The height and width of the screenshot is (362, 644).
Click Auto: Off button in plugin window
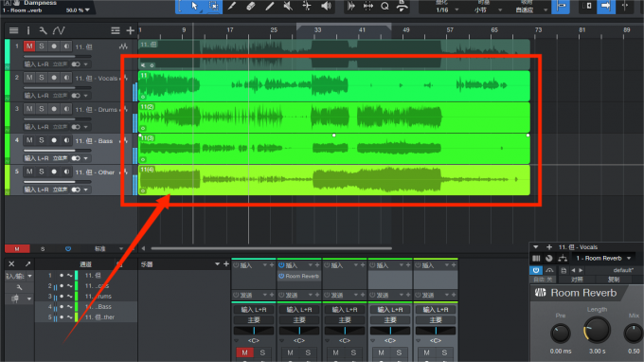pos(543,280)
